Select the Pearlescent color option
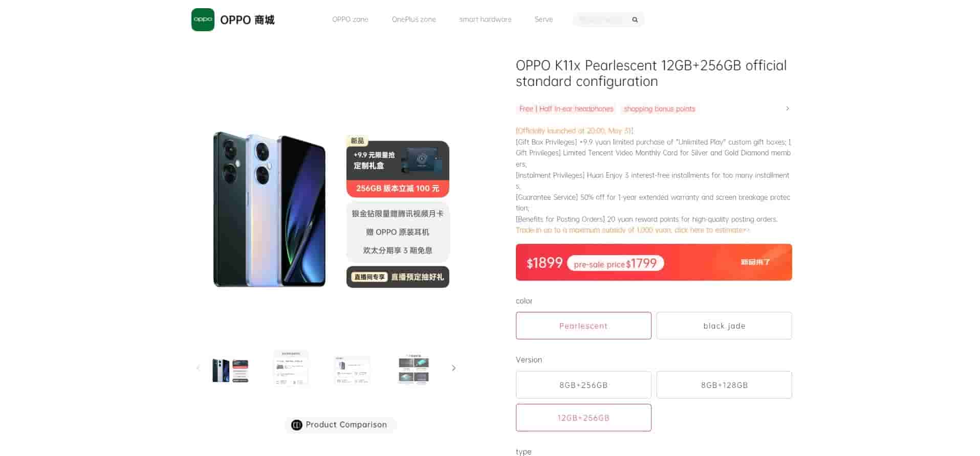The height and width of the screenshot is (456, 980). [583, 326]
